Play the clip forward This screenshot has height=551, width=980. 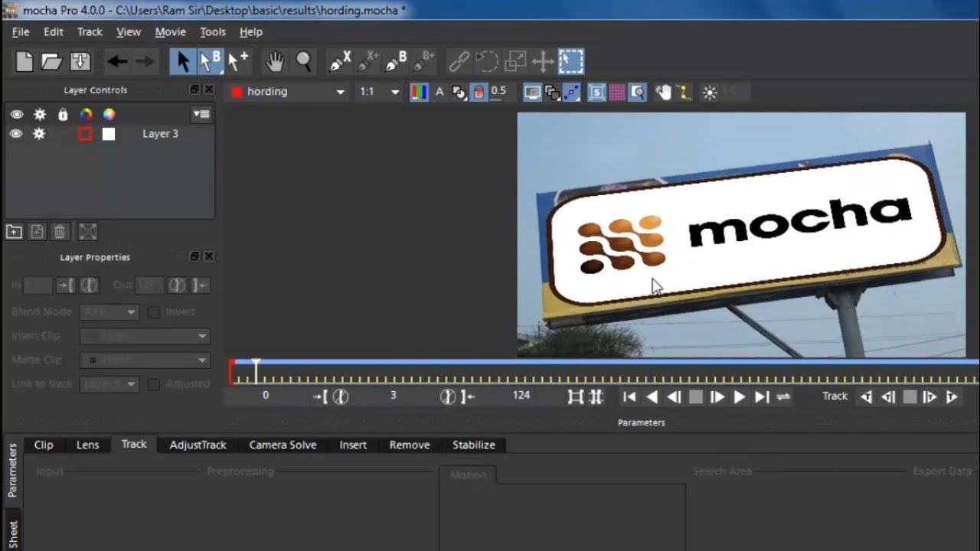pyautogui.click(x=740, y=396)
